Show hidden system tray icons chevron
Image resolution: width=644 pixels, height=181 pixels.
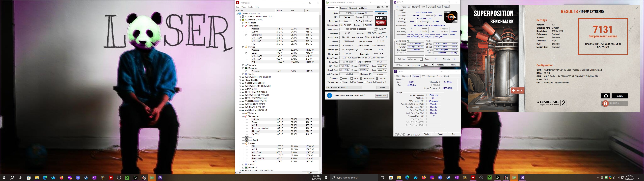point(598,177)
